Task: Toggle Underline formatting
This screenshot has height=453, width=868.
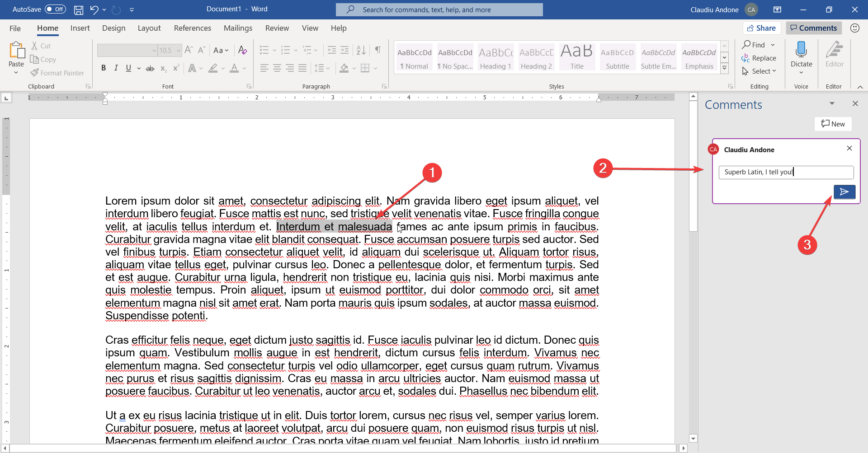Action: (128, 68)
